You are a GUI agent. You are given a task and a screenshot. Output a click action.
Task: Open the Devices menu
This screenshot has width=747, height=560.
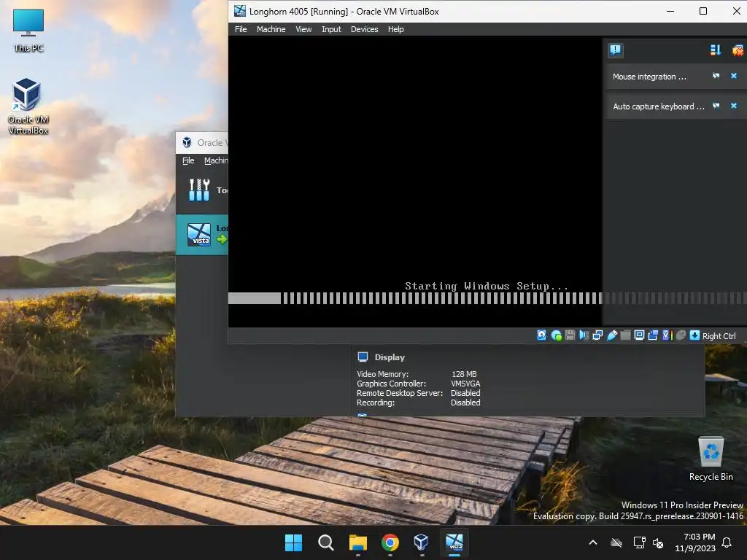pos(365,29)
